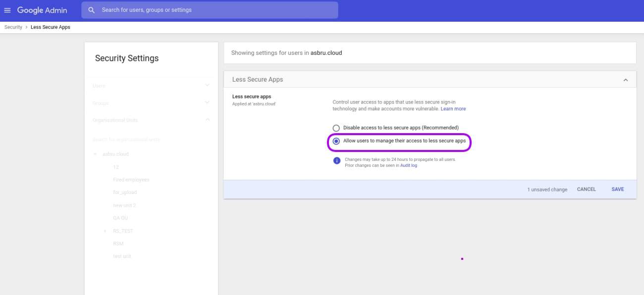Click Less Secure Apps in the breadcrumb
The image size is (644, 295).
point(51,27)
